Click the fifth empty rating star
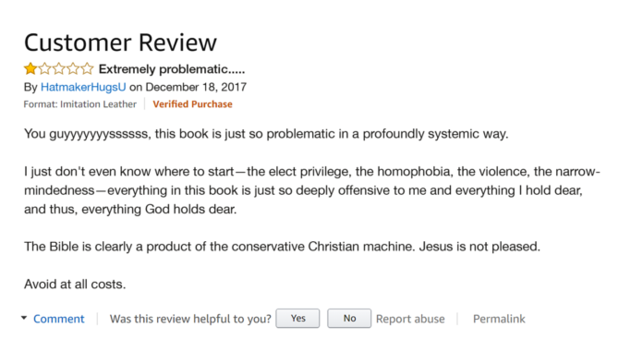The height and width of the screenshot is (364, 643). click(88, 68)
